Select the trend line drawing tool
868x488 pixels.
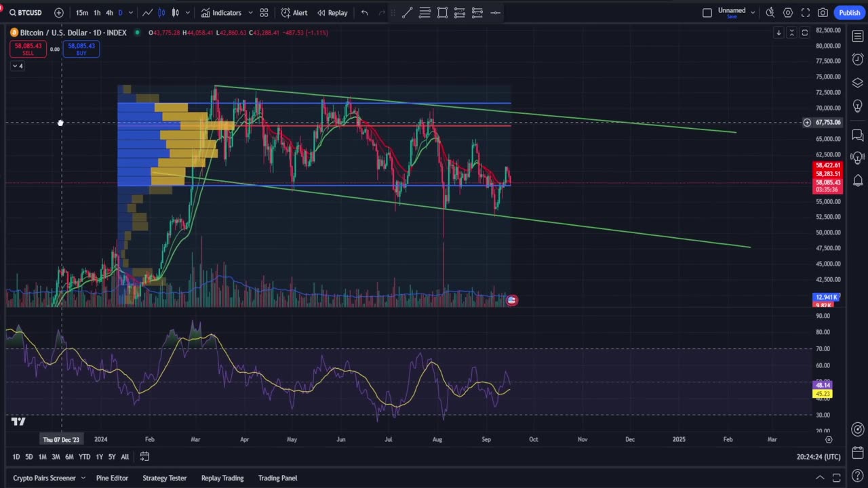[x=407, y=13]
